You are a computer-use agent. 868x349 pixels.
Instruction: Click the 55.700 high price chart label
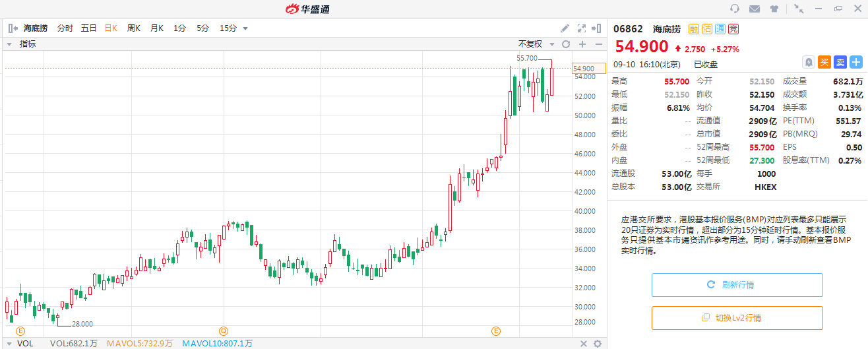(527, 58)
